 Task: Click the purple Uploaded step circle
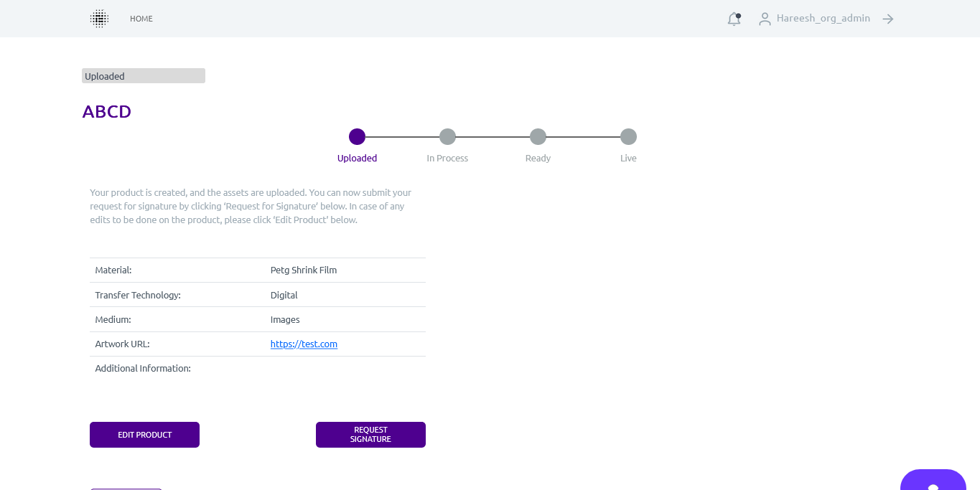coord(357,136)
